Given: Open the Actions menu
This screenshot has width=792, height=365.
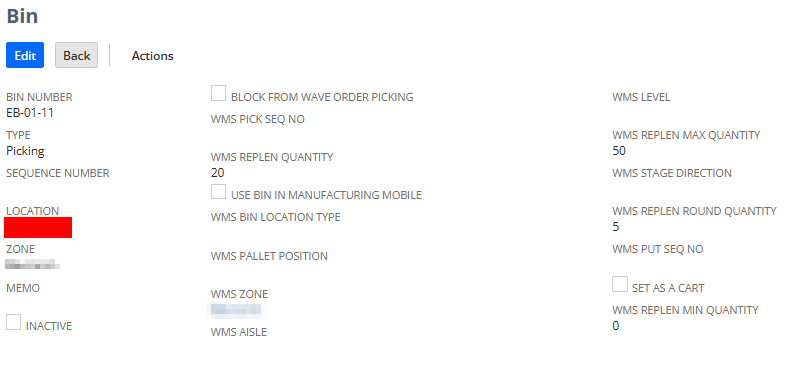Looking at the screenshot, I should click(153, 56).
